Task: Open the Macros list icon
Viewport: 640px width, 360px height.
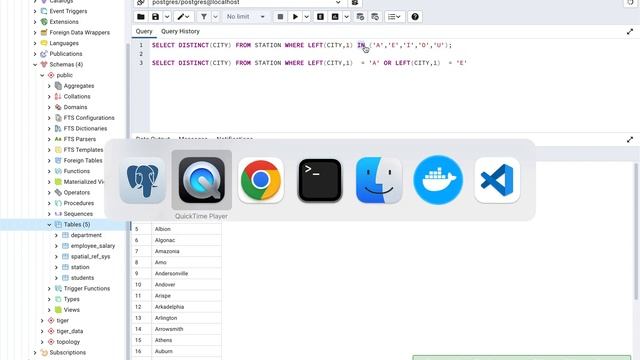Action: (394, 17)
